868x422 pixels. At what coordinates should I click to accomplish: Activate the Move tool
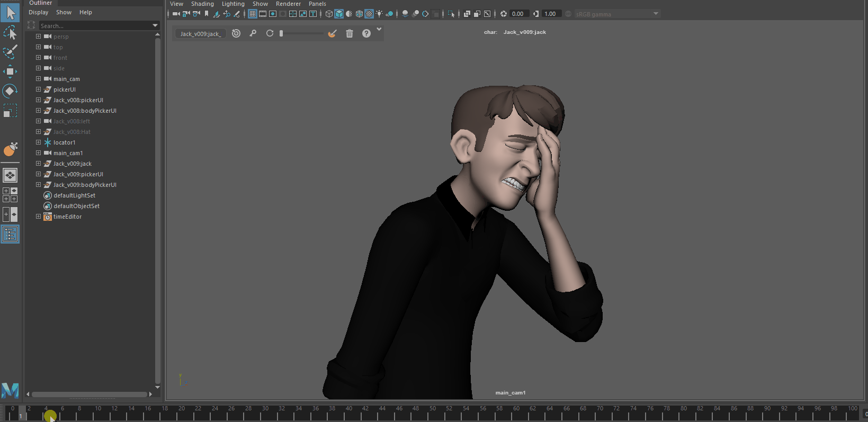click(x=10, y=71)
